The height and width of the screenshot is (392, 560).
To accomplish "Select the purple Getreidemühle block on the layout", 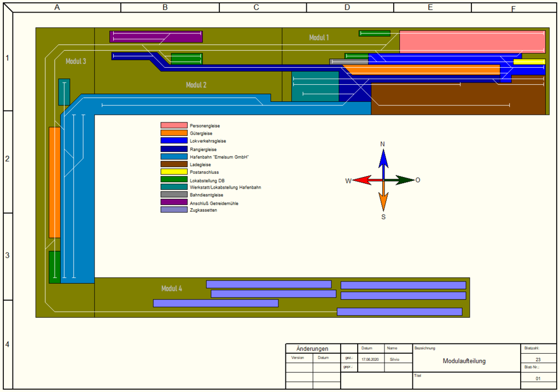I will (156, 37).
